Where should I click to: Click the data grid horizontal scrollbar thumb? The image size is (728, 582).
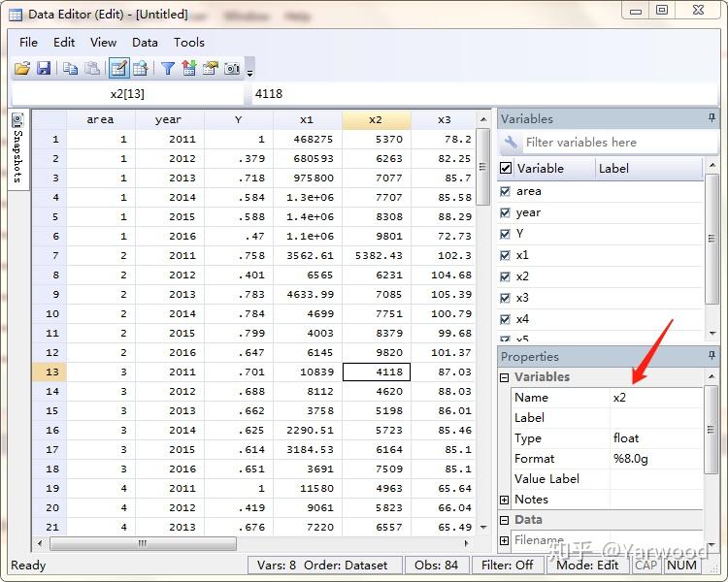click(142, 543)
